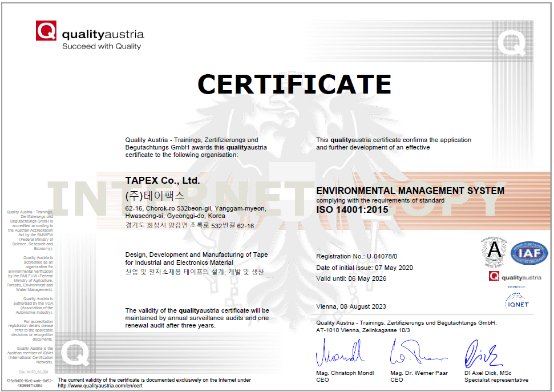Click sidebar note about IQNet membership
The height and width of the screenshot is (392, 554).
click(x=30, y=355)
